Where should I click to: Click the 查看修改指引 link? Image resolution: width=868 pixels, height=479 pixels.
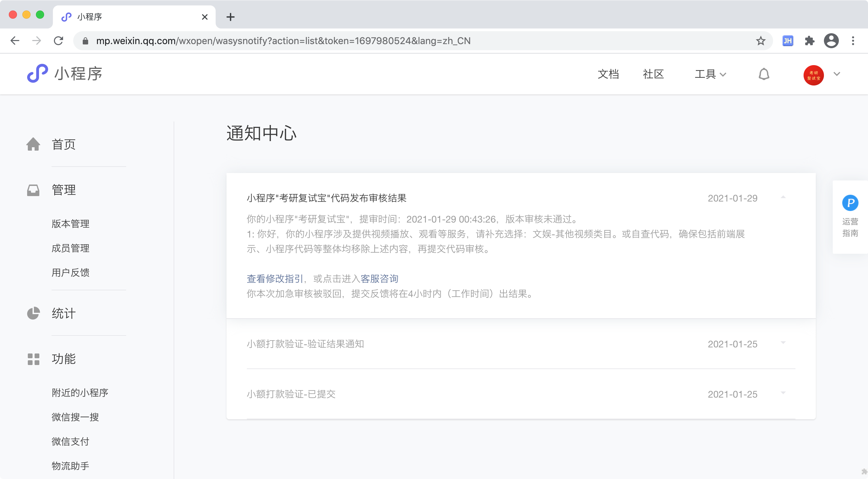275,279
